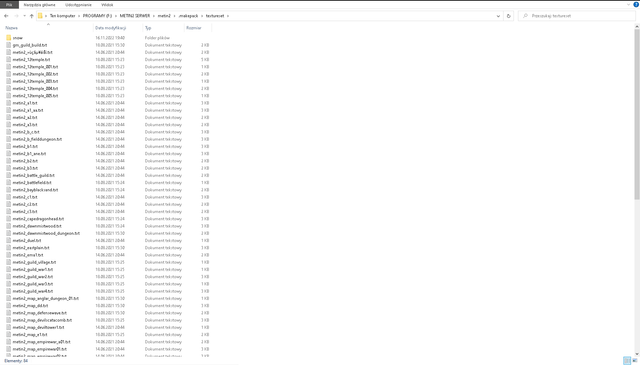Select the snow folder icon
The image size is (640, 365).
pos(9,38)
